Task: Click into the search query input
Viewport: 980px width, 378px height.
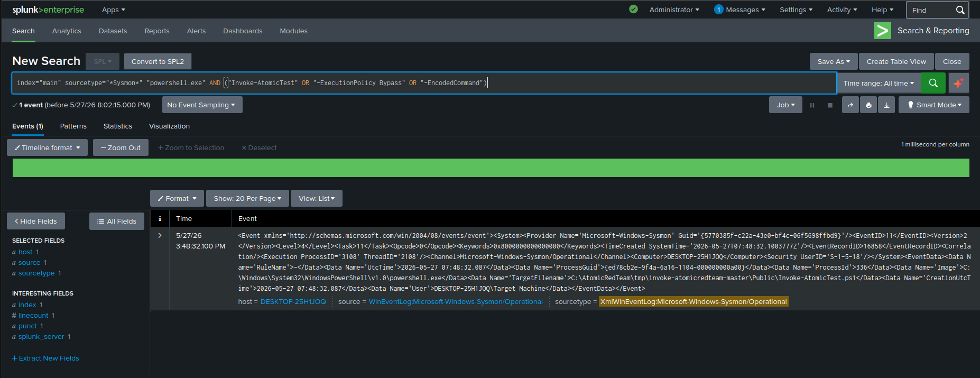Action: pyautogui.click(x=424, y=83)
